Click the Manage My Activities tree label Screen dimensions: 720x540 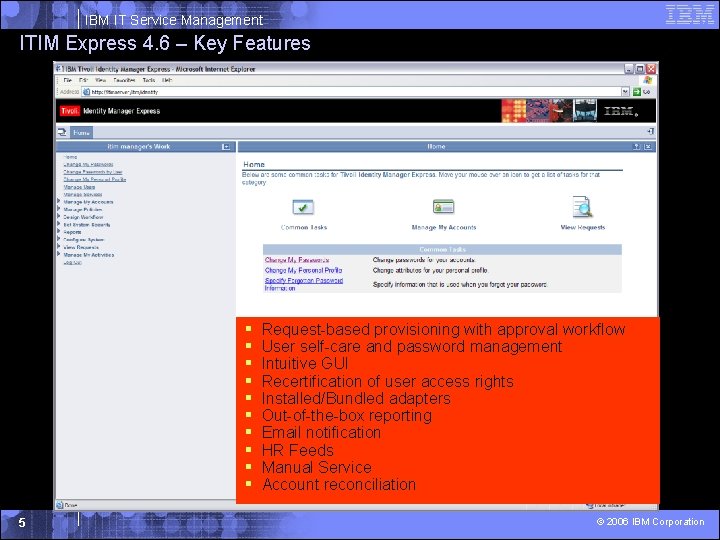[x=89, y=254]
